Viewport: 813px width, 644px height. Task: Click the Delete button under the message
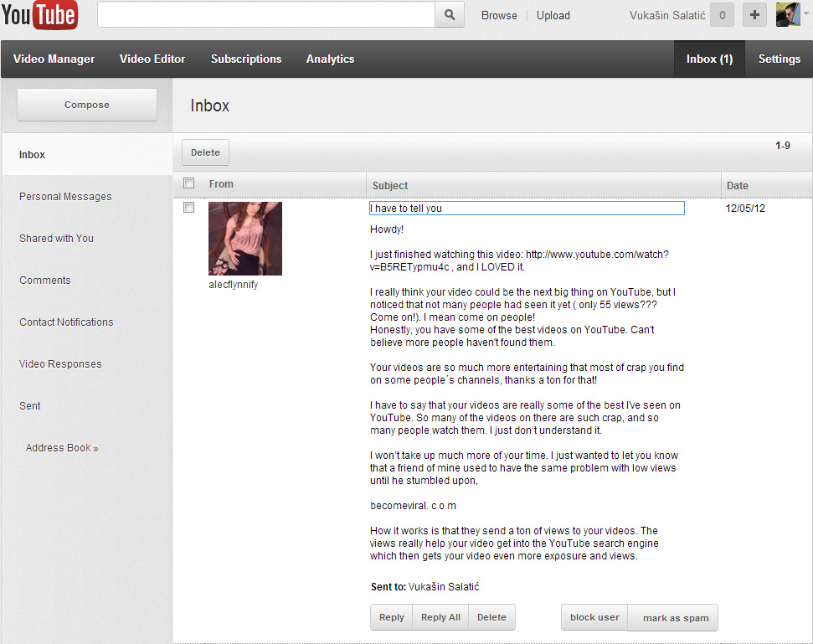pyautogui.click(x=491, y=617)
